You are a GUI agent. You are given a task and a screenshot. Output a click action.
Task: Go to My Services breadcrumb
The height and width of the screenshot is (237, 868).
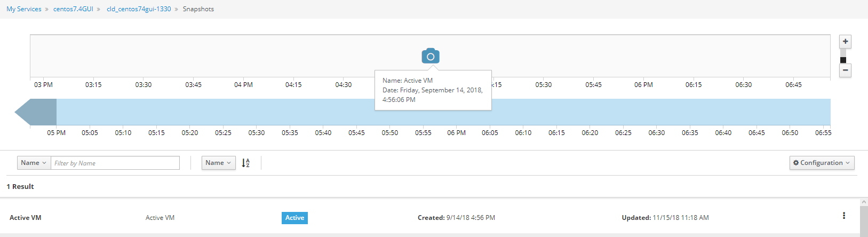pos(24,9)
